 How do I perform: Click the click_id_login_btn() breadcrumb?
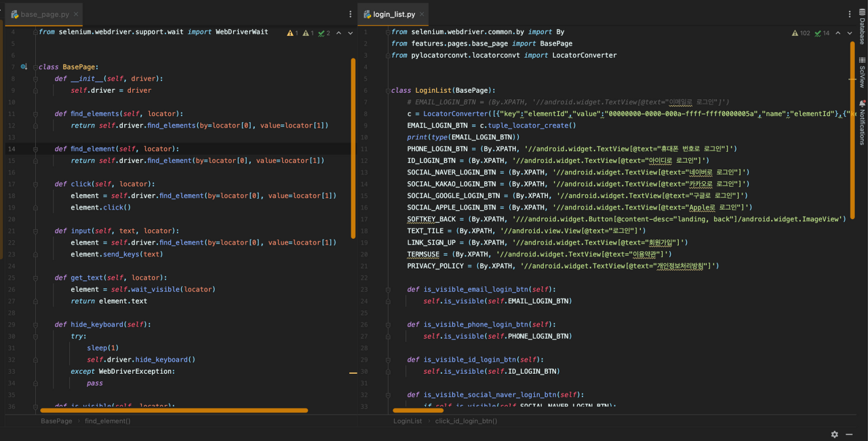pyautogui.click(x=466, y=421)
